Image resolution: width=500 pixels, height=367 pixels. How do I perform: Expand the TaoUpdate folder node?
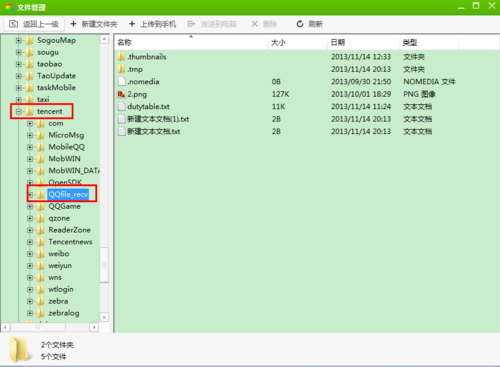(19, 76)
